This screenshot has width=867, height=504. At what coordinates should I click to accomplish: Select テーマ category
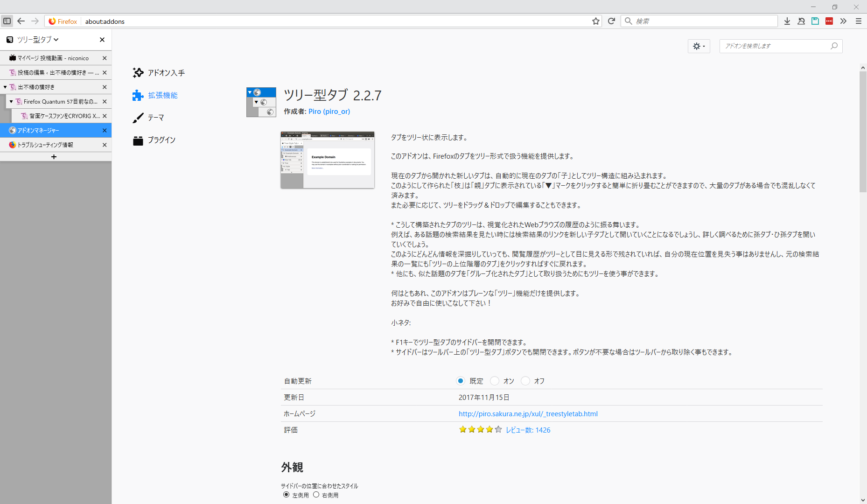coord(148,118)
